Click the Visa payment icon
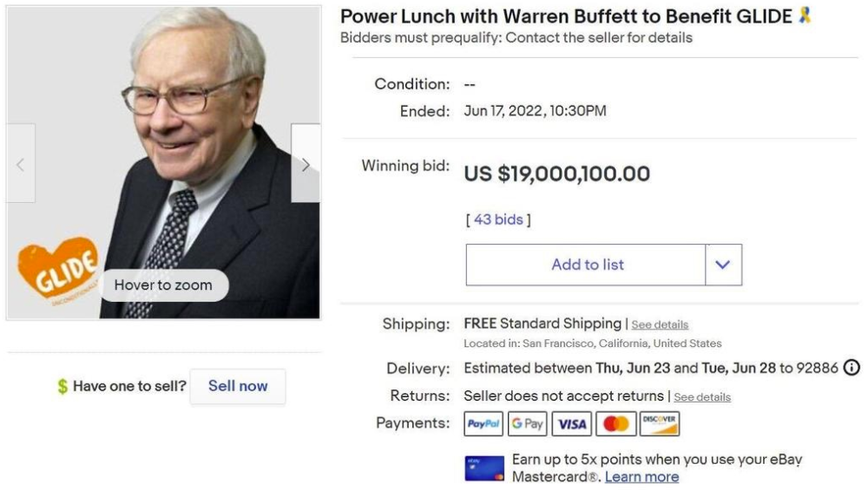This screenshot has width=868, height=497. pos(572,424)
